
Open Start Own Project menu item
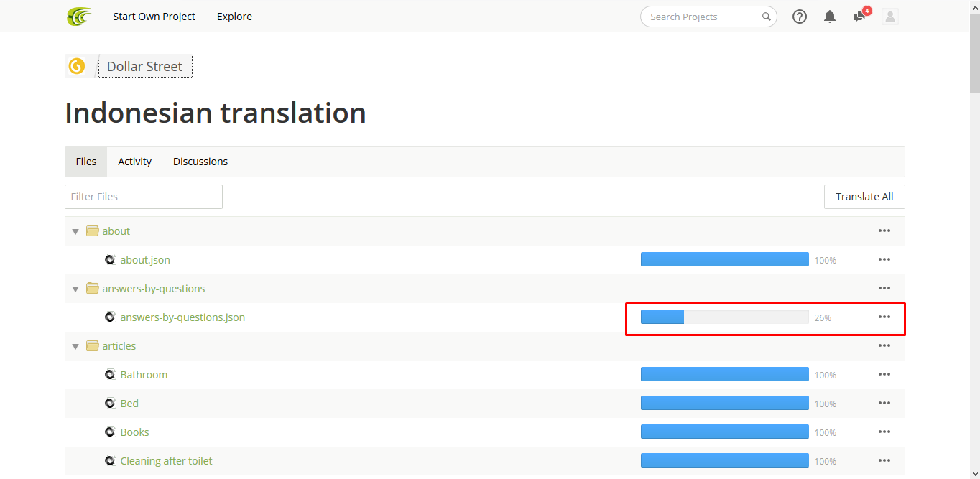click(x=154, y=17)
